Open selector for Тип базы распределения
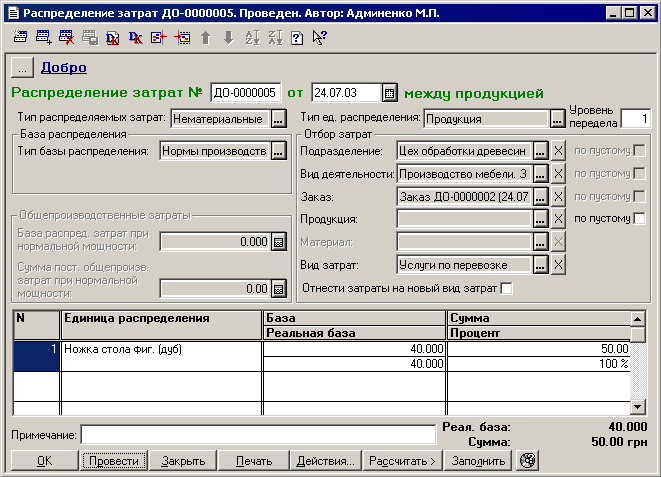 click(x=278, y=151)
